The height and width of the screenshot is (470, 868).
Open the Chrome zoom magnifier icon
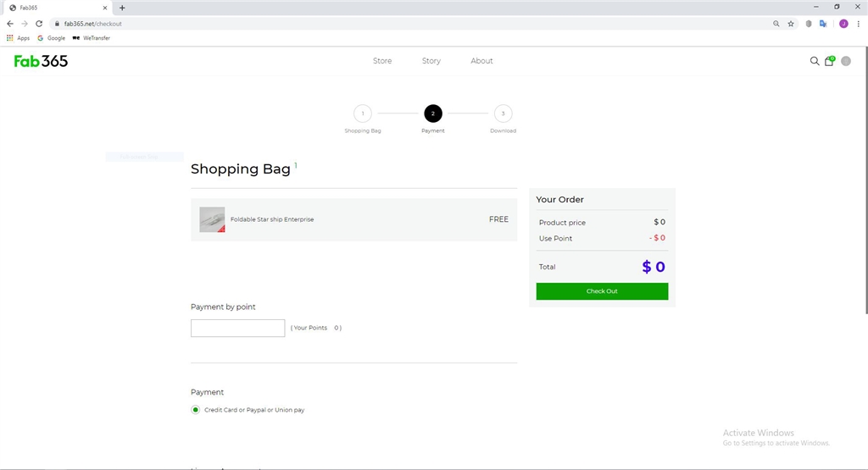[776, 24]
